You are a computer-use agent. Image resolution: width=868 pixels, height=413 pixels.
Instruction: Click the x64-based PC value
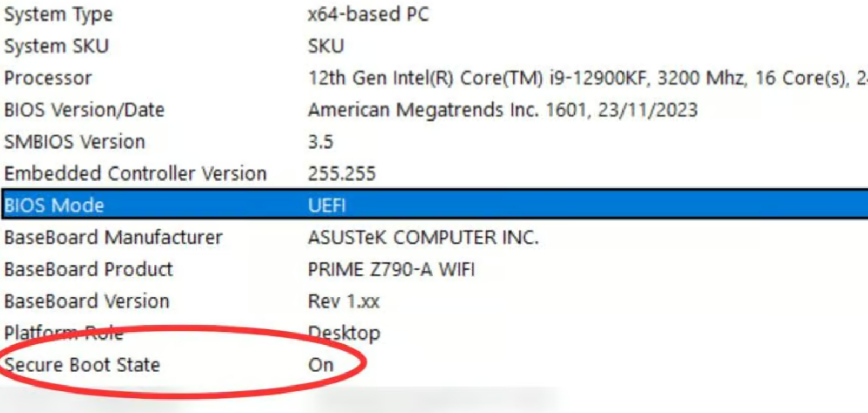click(368, 15)
